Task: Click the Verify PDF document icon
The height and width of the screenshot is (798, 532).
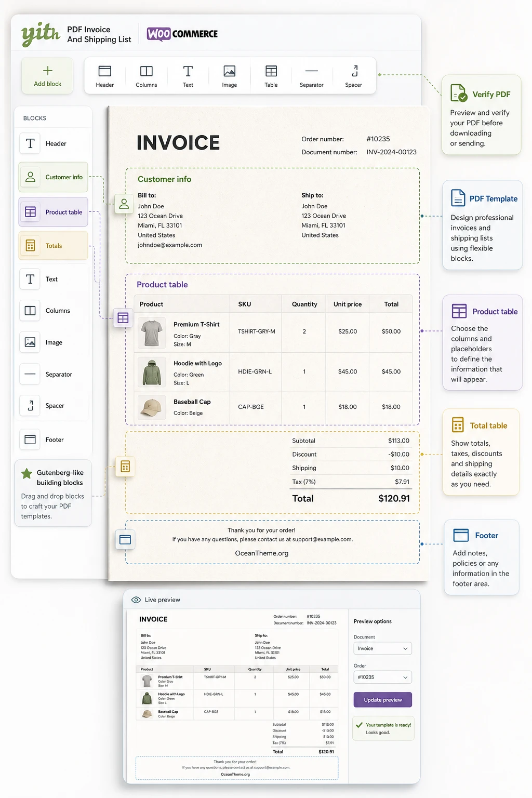Action: pos(459,93)
